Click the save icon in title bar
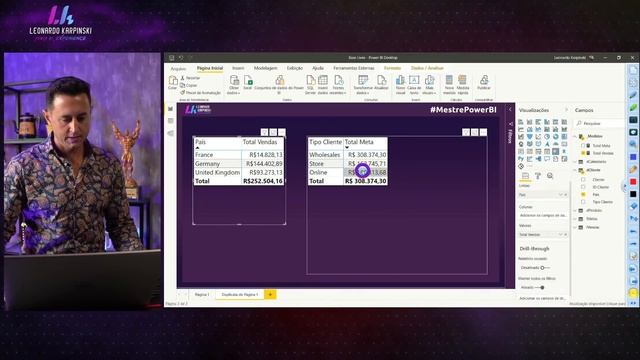Image resolution: width=640 pixels, height=360 pixels. click(x=172, y=58)
